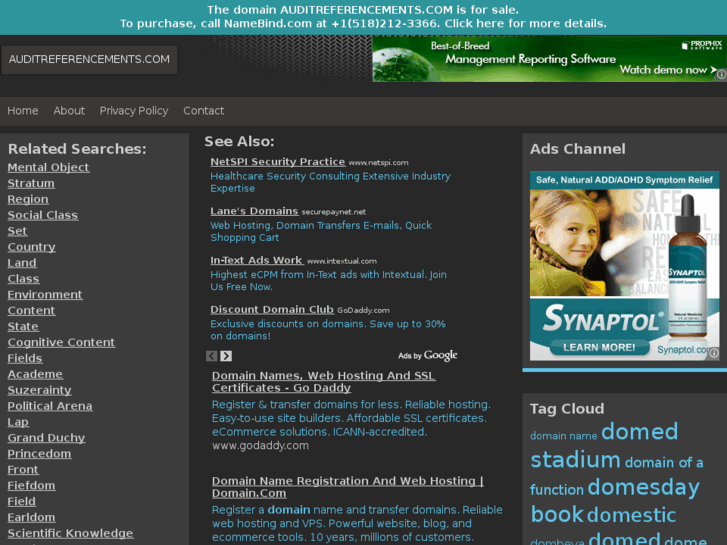Open Scientific Knowledge search link

pos(70,533)
